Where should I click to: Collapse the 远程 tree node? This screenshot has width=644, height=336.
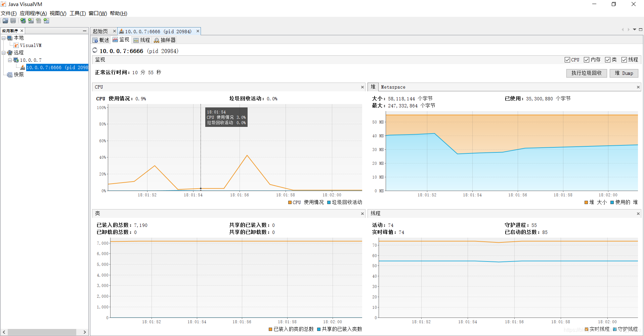pyautogui.click(x=4, y=53)
